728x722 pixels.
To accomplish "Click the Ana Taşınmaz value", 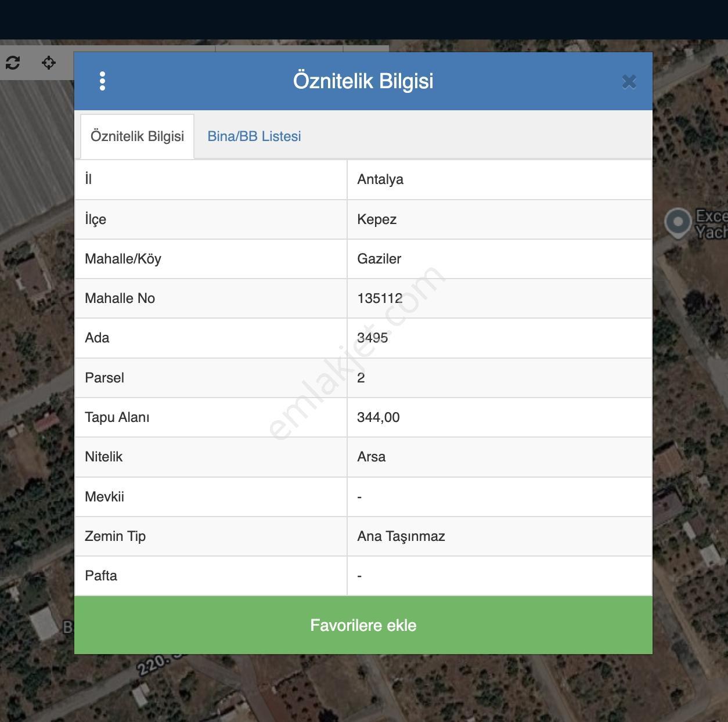I will point(401,536).
